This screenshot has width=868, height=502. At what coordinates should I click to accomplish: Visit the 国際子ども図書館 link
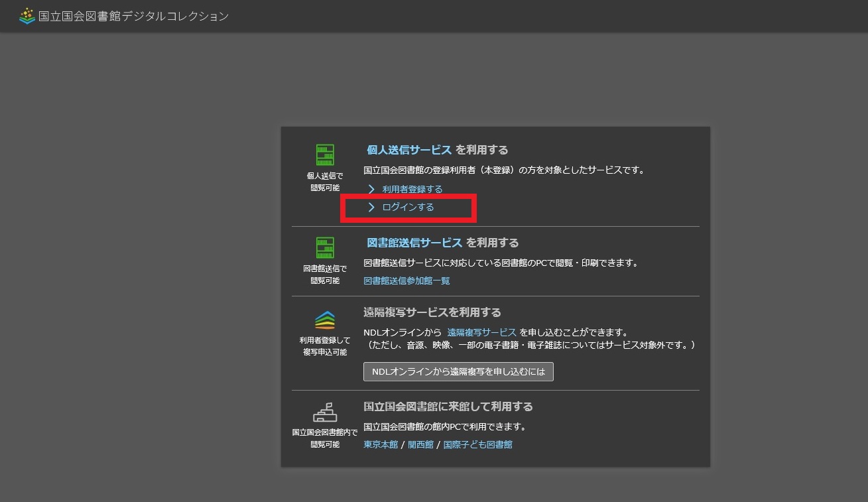[477, 445]
